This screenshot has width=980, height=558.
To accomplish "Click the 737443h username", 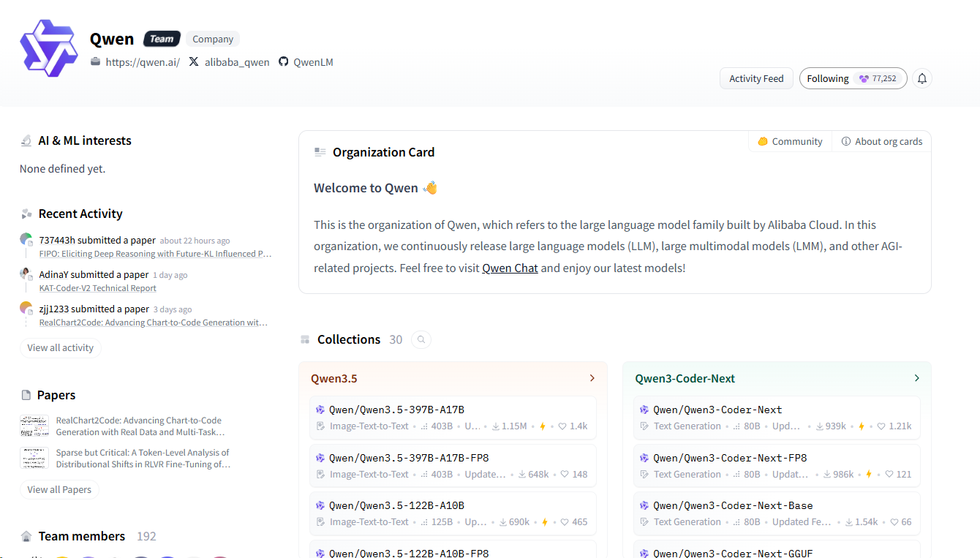I will click(x=57, y=240).
